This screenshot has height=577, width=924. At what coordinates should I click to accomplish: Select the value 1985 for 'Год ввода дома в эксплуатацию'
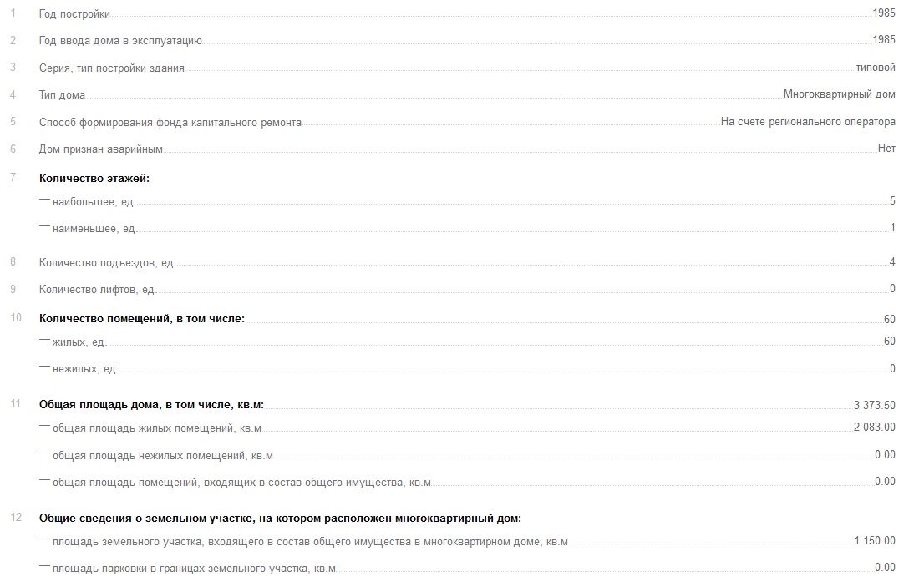[x=883, y=39]
